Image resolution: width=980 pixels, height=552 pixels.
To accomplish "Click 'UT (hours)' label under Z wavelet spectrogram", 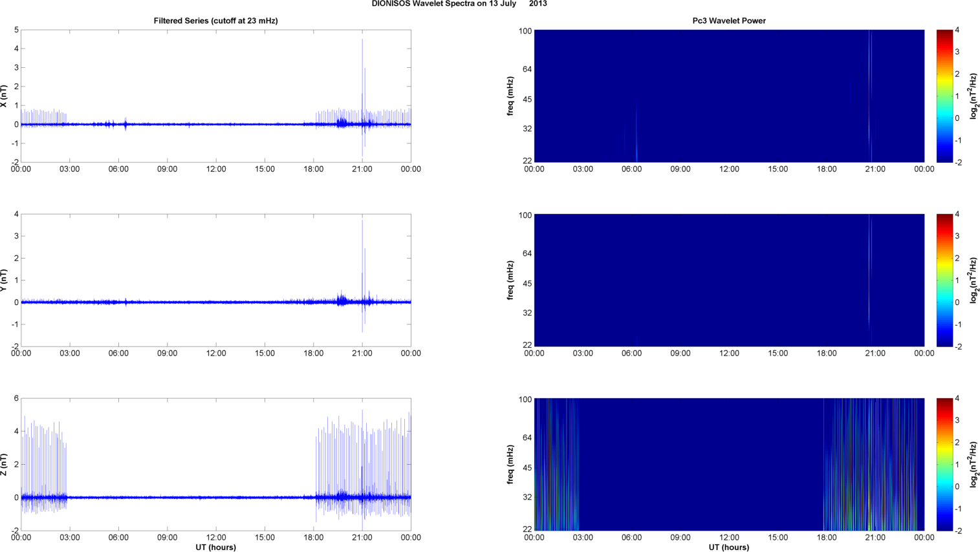I will pos(729,547).
